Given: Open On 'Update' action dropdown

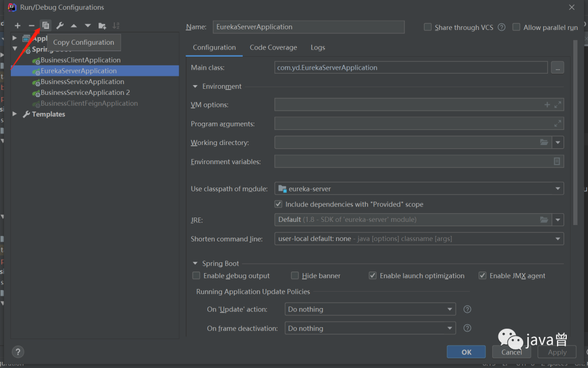Looking at the screenshot, I should [x=450, y=309].
